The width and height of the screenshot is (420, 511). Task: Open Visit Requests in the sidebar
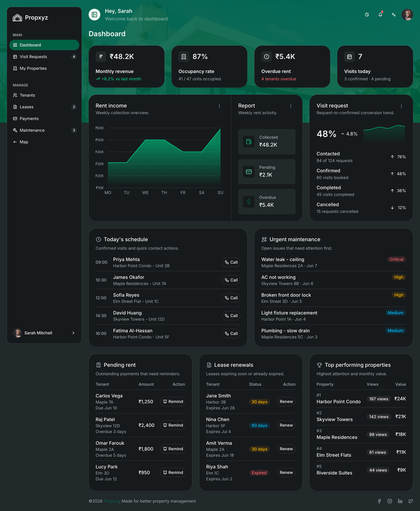tap(44, 57)
